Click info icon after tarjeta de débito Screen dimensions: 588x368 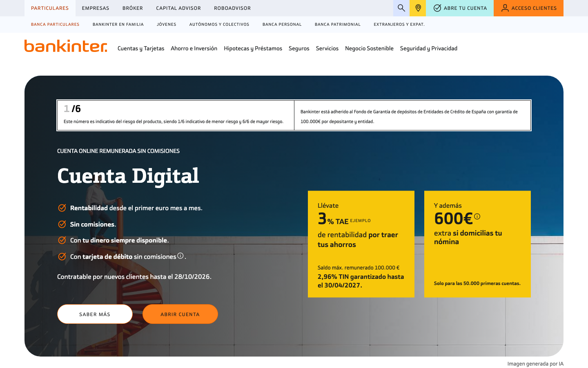(180, 256)
